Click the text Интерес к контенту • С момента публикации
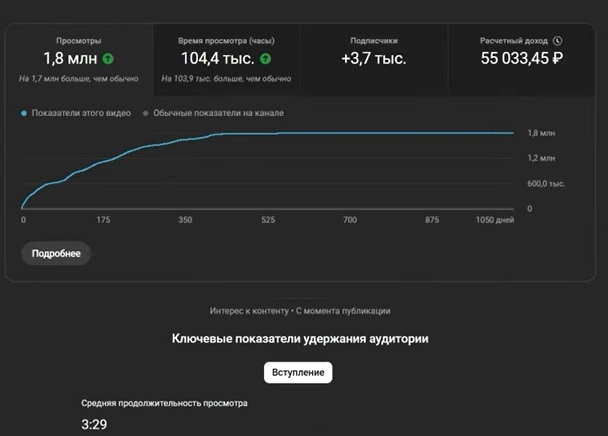Image resolution: width=608 pixels, height=436 pixels. 300,311
